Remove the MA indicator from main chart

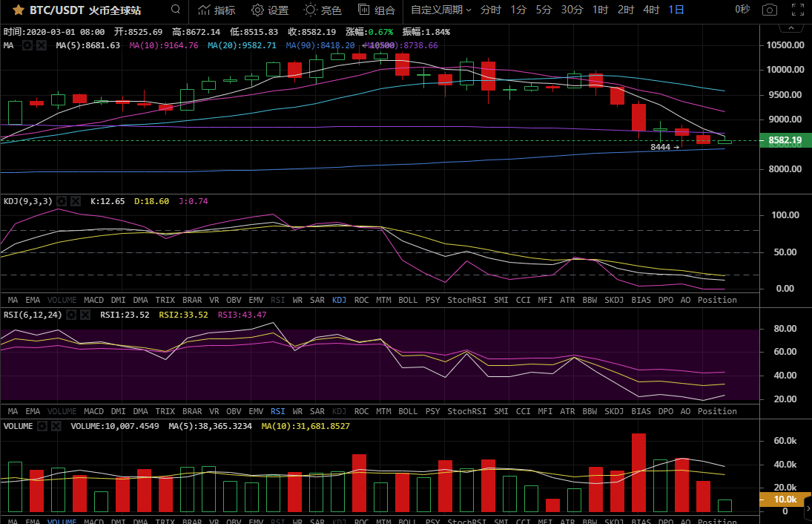[x=42, y=45]
